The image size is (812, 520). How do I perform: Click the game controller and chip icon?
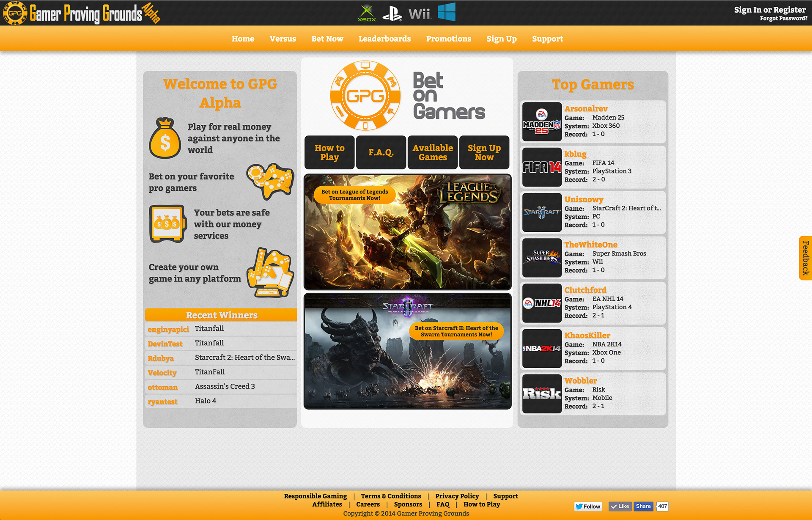[x=271, y=182]
